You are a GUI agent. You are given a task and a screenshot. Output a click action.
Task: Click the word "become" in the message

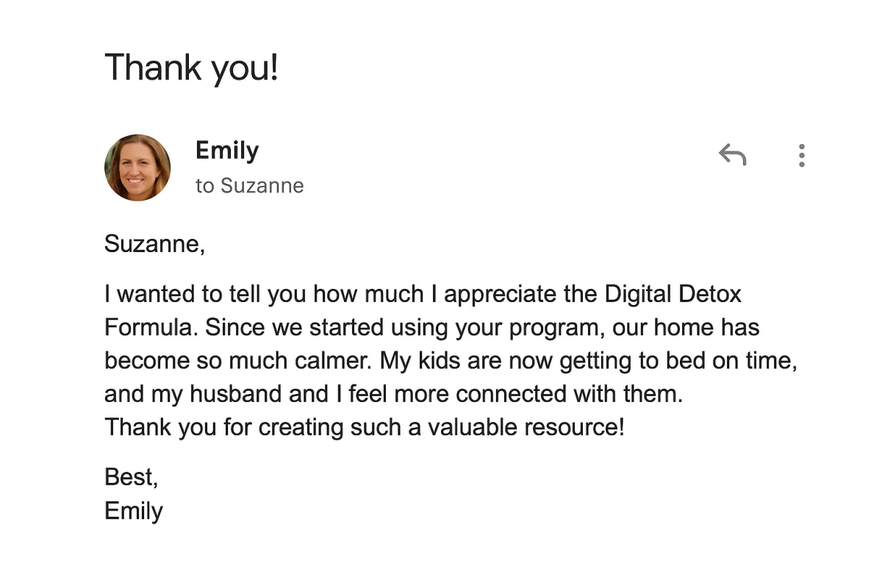click(146, 360)
